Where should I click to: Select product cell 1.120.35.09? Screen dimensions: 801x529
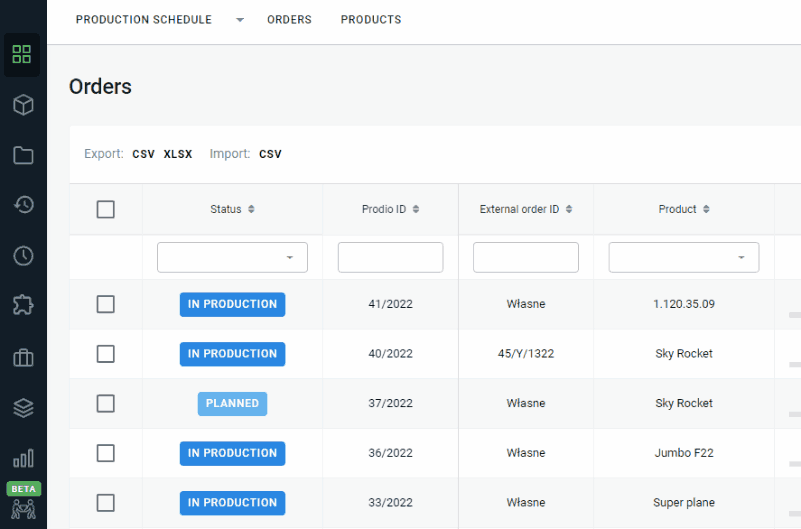[x=684, y=304]
